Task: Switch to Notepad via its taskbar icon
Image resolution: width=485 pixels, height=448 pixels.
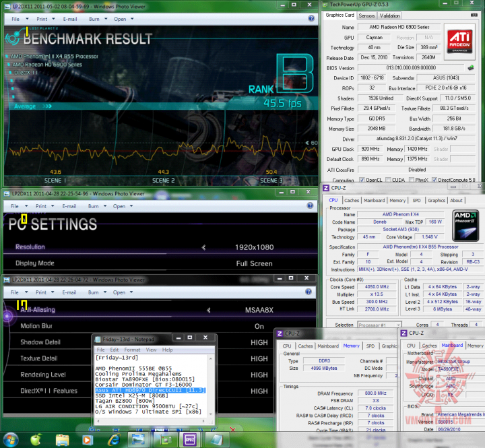Action: click(216, 440)
